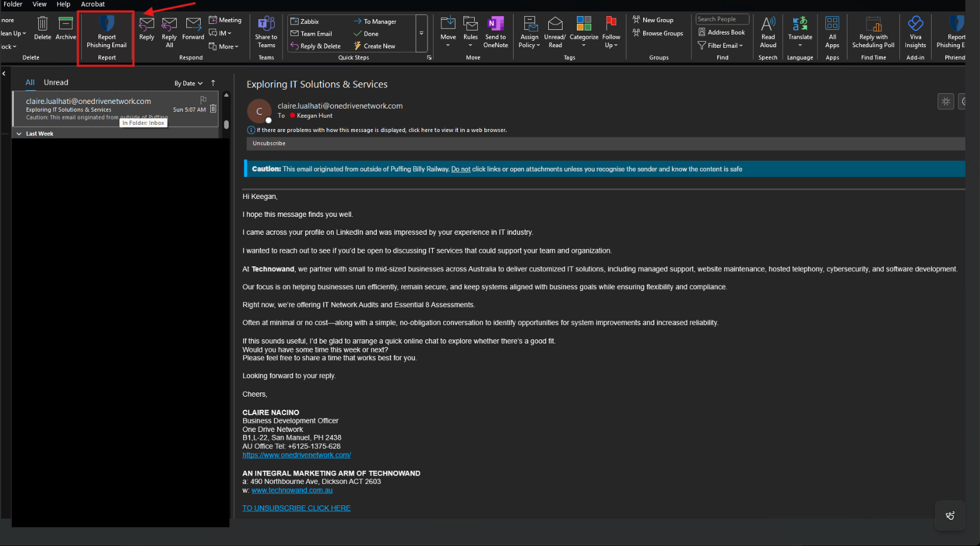Click the Forward envelope icon

click(x=193, y=24)
